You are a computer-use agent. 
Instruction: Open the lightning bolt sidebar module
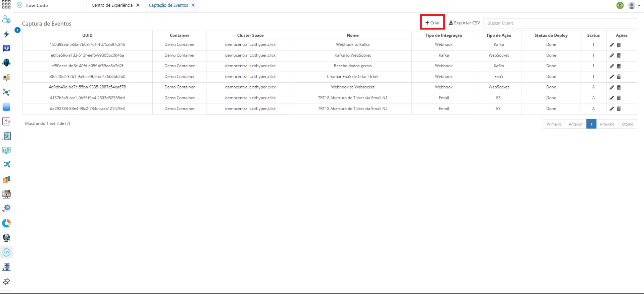click(6, 34)
